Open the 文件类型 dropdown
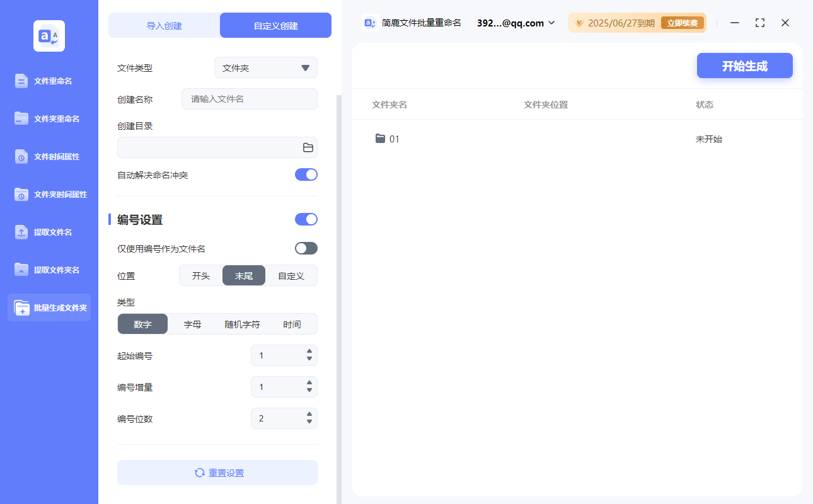The width and height of the screenshot is (813, 504). click(265, 67)
